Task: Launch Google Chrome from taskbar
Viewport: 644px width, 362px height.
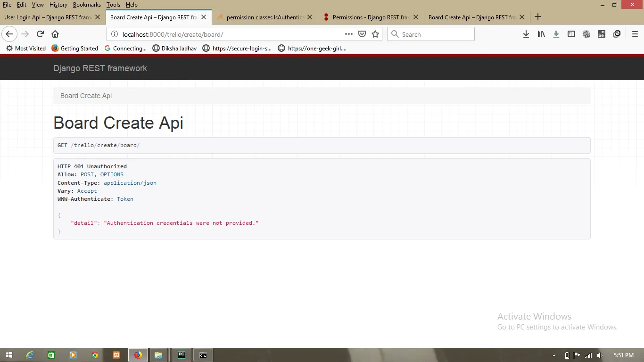Action: [x=95, y=355]
